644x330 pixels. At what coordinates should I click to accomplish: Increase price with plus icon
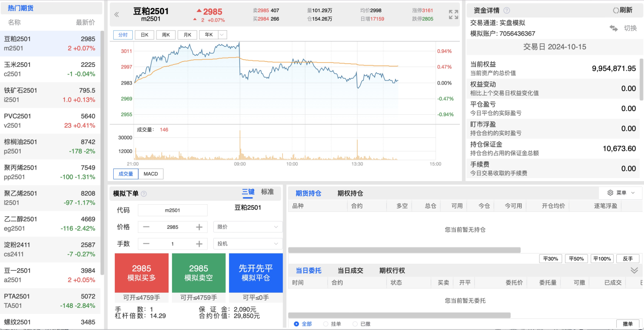(x=199, y=227)
